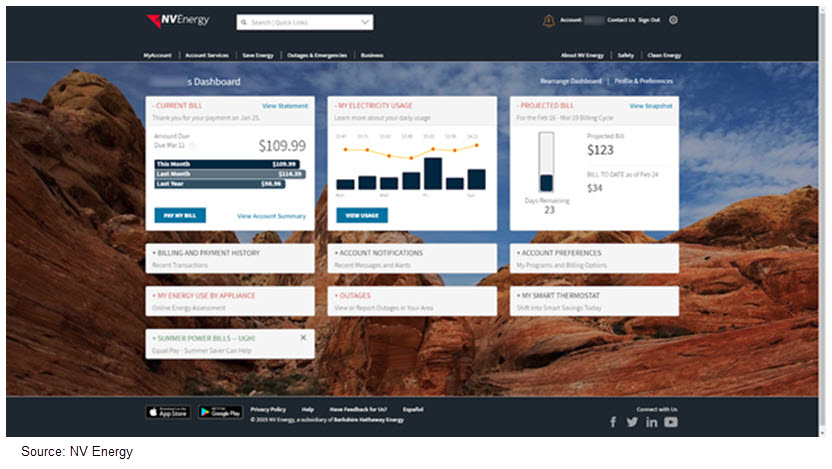The height and width of the screenshot is (469, 832).
Task: Click Rearrange Dashboard link
Action: 571,81
